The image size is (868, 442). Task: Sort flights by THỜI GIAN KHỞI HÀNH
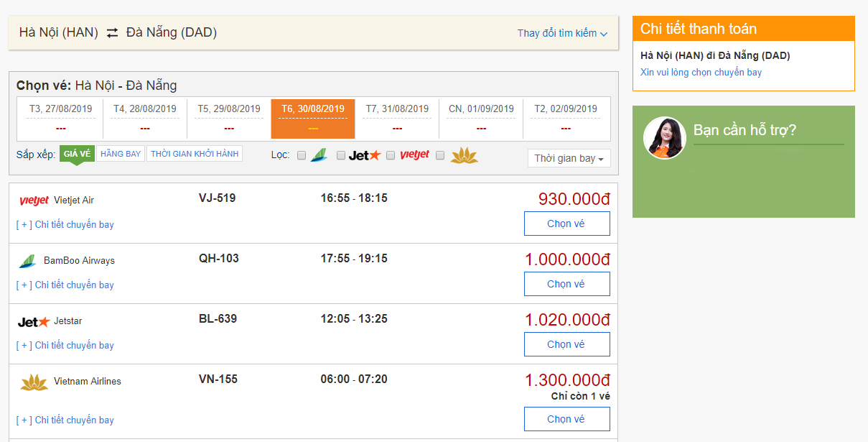pyautogui.click(x=195, y=154)
